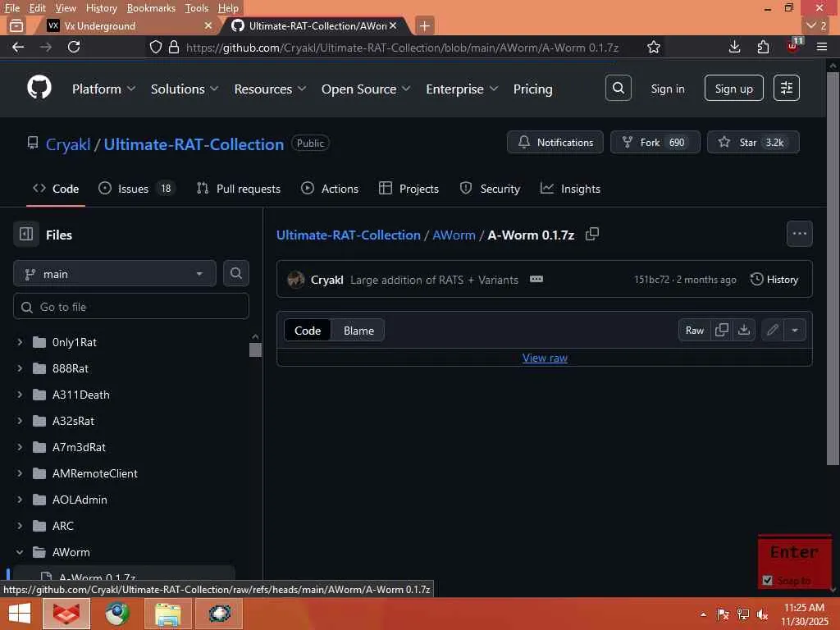840x630 pixels.
Task: Go back to the previous page
Action: pos(18,47)
